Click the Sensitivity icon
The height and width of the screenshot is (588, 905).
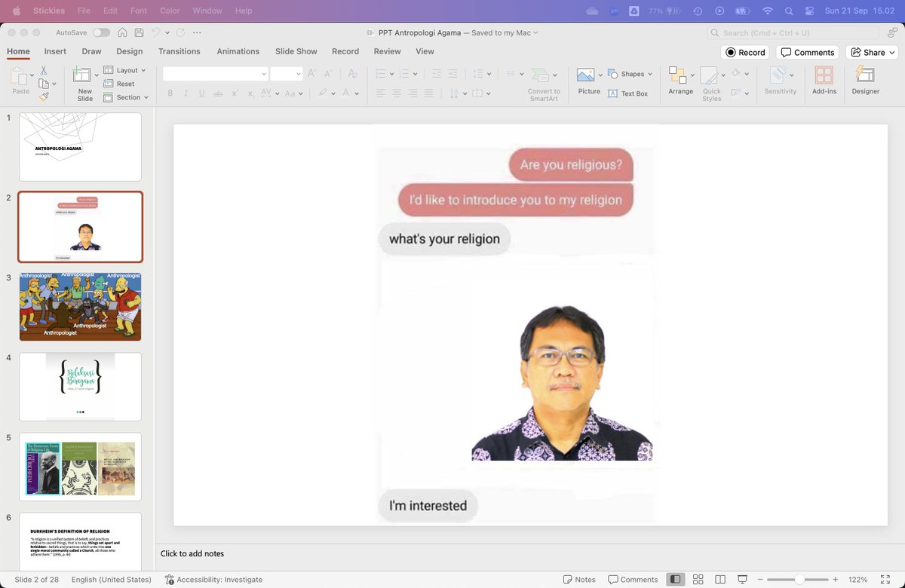tap(779, 75)
